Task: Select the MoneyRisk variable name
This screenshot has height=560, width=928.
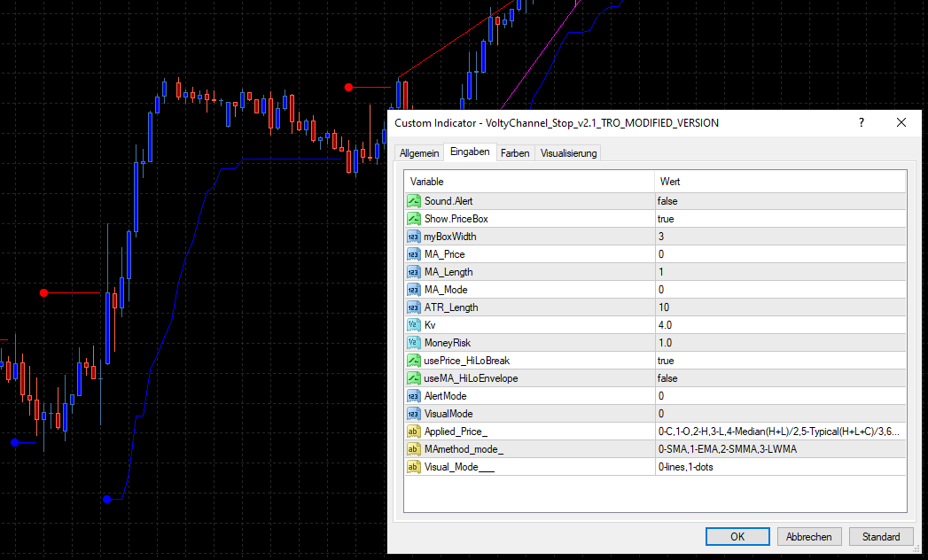Action: coord(448,343)
